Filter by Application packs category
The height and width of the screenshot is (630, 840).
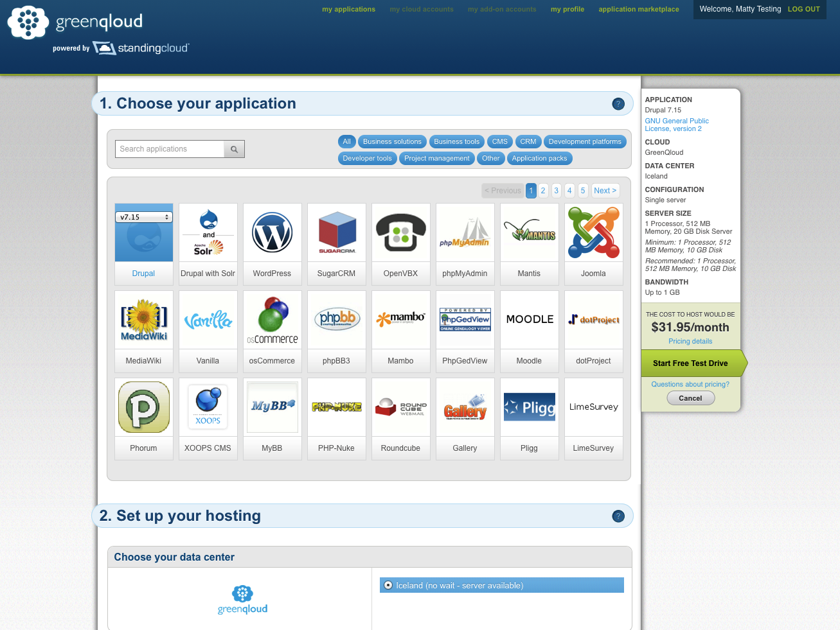tap(540, 159)
